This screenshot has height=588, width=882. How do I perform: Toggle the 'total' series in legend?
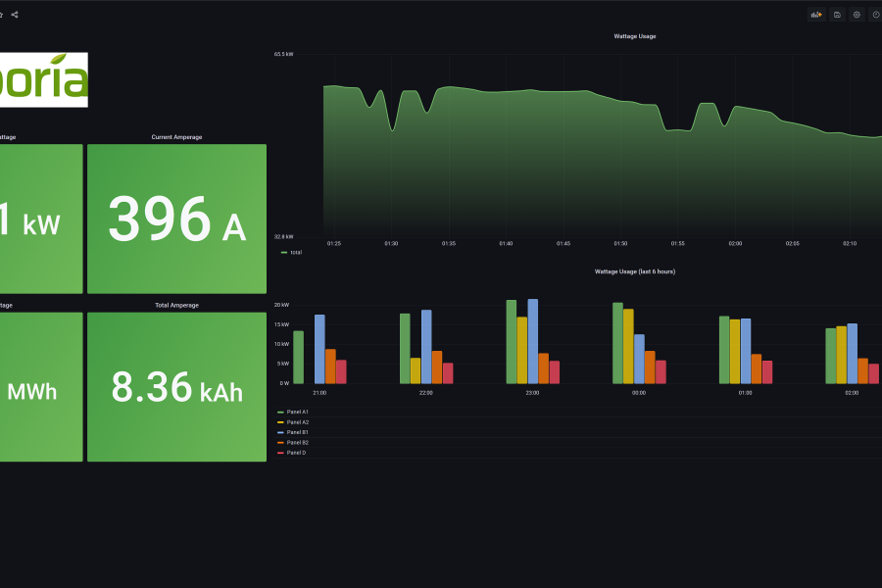tap(295, 253)
